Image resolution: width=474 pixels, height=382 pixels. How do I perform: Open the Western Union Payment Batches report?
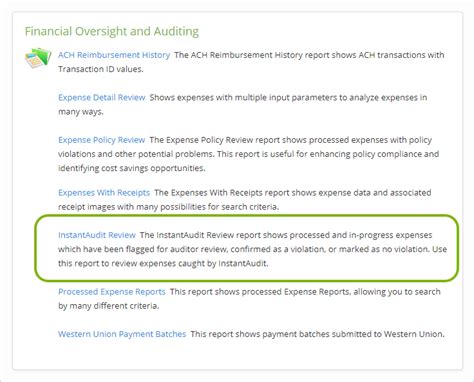(122, 334)
